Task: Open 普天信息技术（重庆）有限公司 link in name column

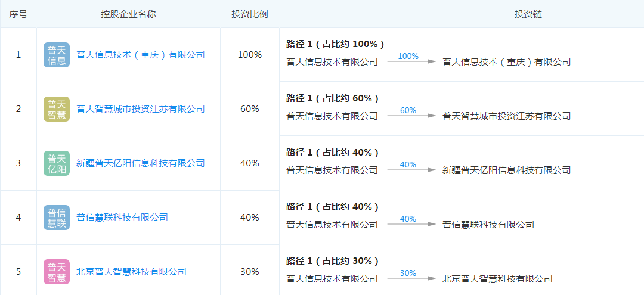Action: (x=140, y=55)
